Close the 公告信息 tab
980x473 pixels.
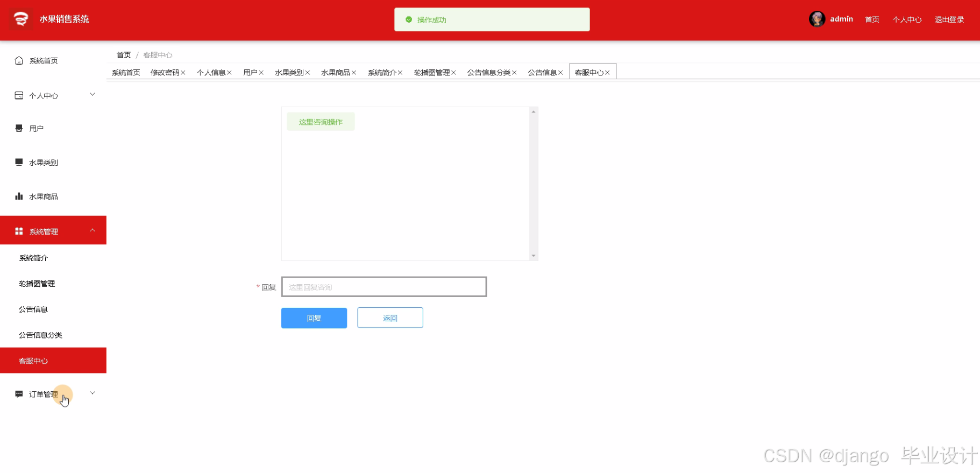click(560, 73)
